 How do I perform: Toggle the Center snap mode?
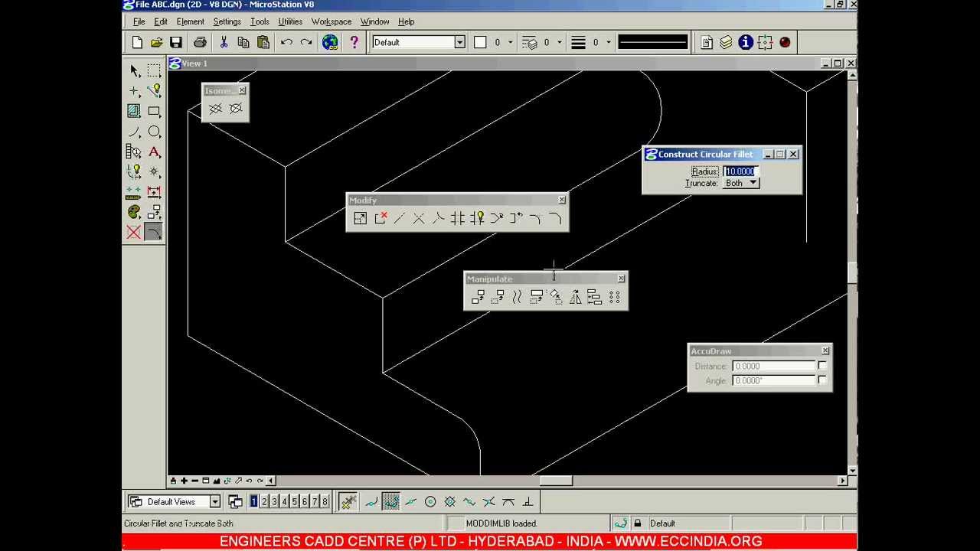point(430,502)
